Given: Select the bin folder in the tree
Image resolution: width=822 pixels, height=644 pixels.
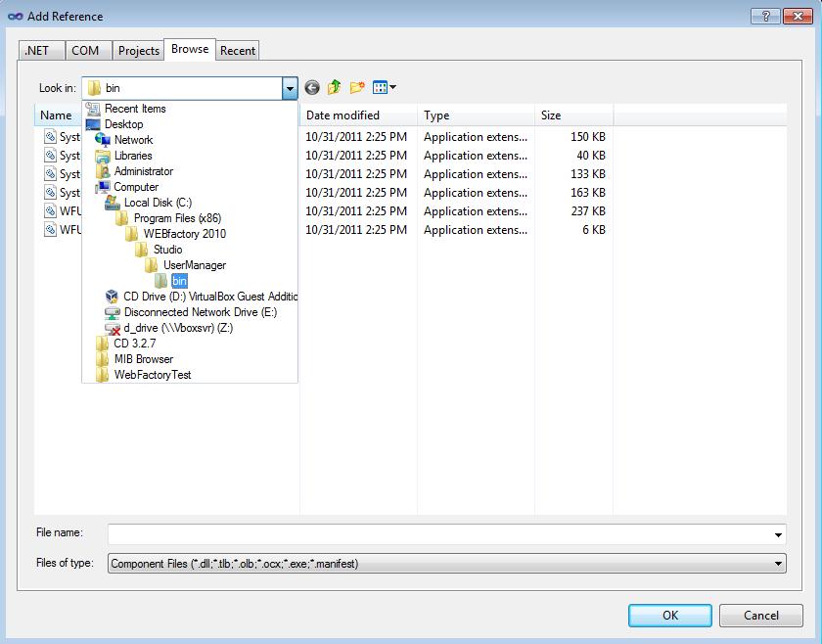Looking at the screenshot, I should point(179,281).
